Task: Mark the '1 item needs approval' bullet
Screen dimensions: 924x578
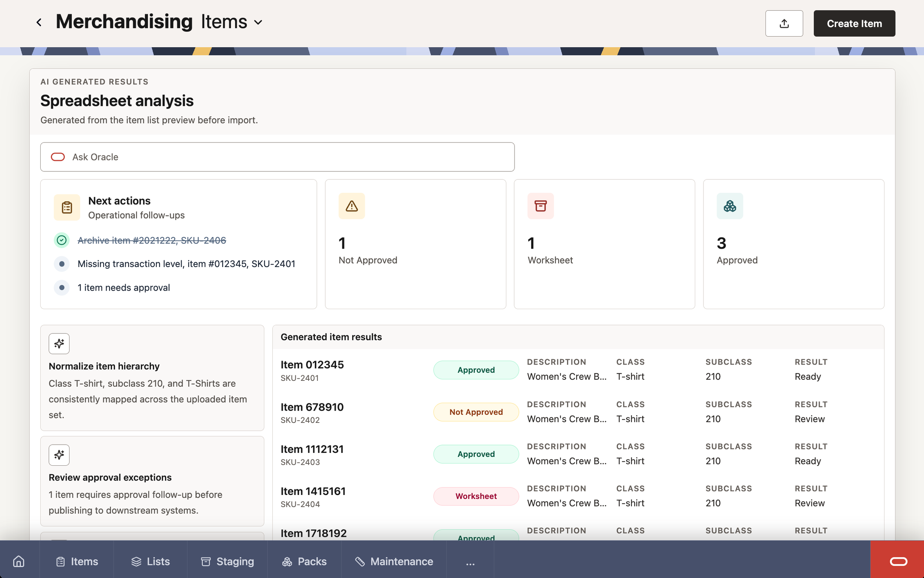Action: 62,287
